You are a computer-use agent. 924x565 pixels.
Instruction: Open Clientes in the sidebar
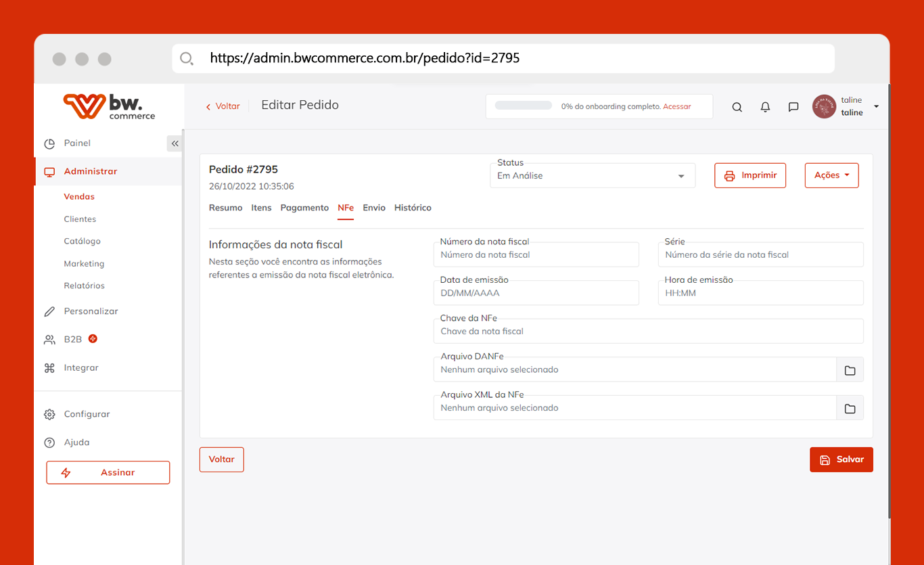click(x=80, y=219)
